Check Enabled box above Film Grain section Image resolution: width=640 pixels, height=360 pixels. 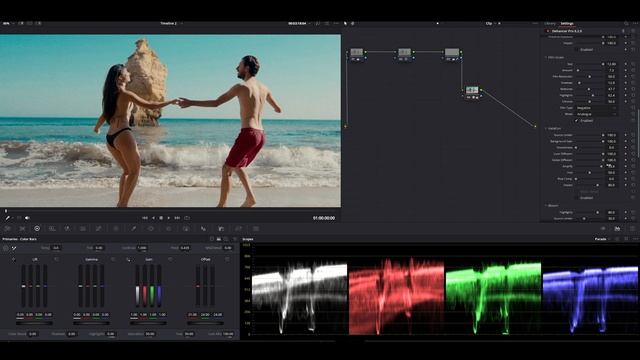[577, 50]
